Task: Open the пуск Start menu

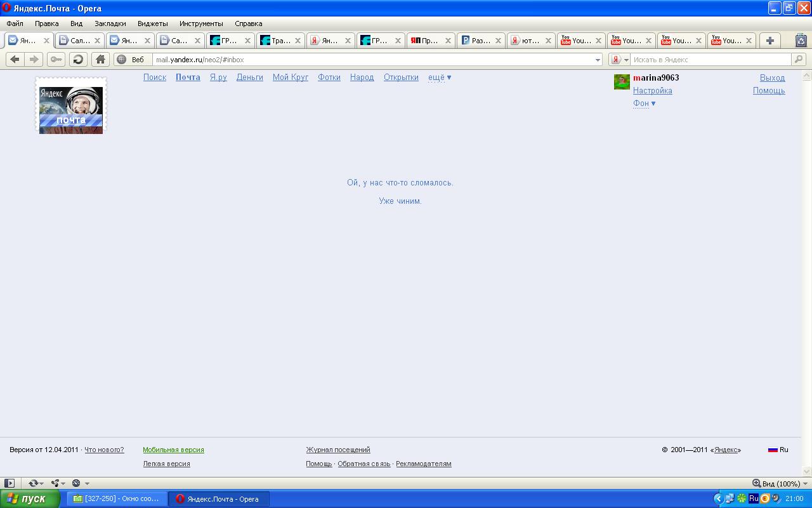Action: (x=30, y=498)
